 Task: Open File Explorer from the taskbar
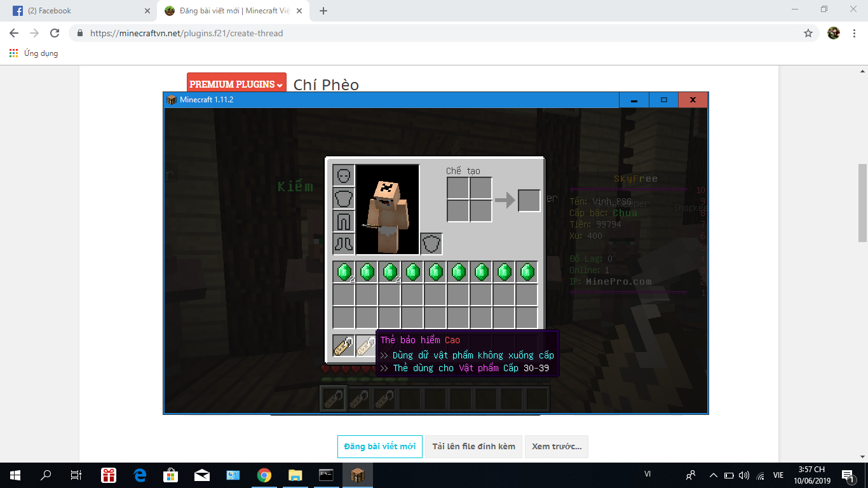[x=295, y=475]
